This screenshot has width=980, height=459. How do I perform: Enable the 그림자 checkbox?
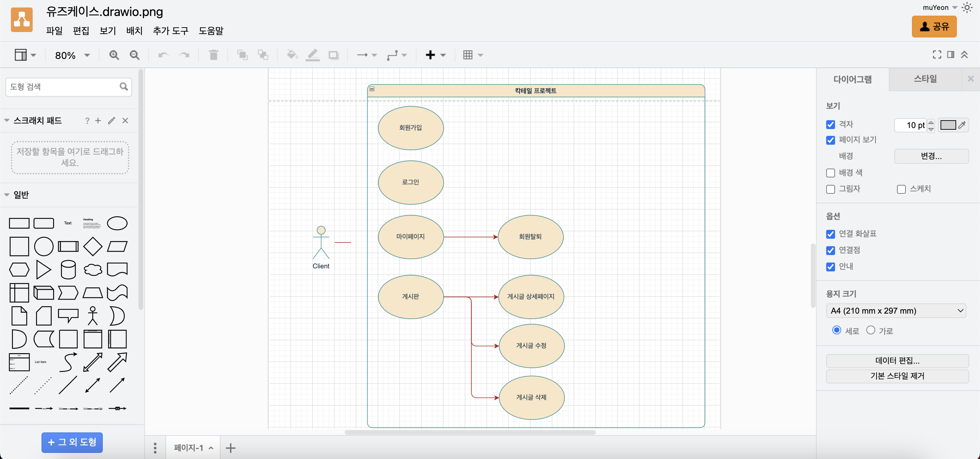pos(831,189)
